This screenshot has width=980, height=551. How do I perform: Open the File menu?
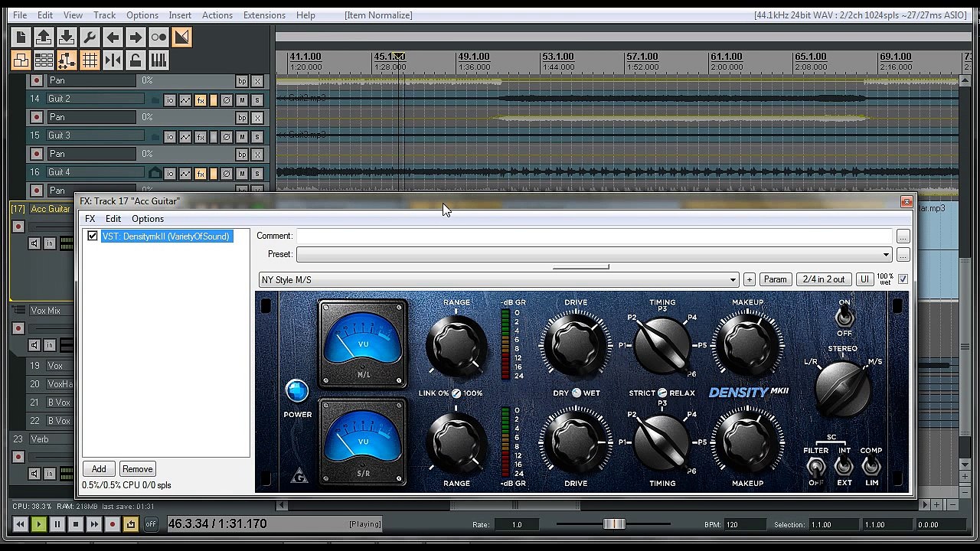pos(20,15)
